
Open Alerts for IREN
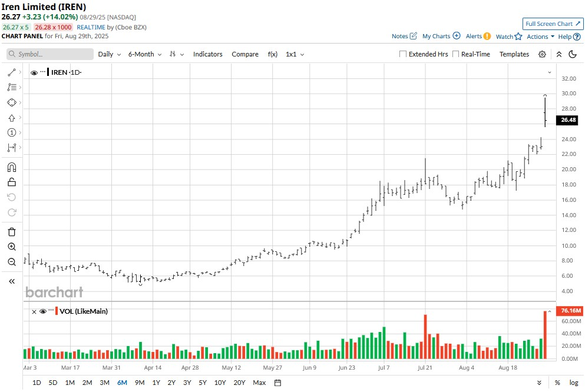(x=478, y=36)
